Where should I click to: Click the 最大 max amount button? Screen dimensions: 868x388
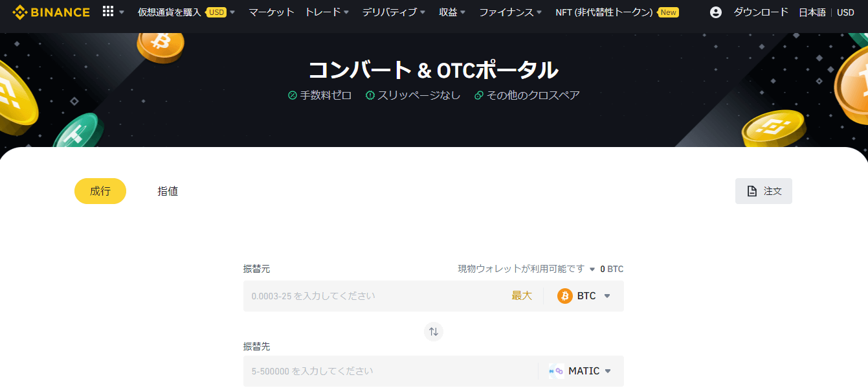[x=521, y=295]
